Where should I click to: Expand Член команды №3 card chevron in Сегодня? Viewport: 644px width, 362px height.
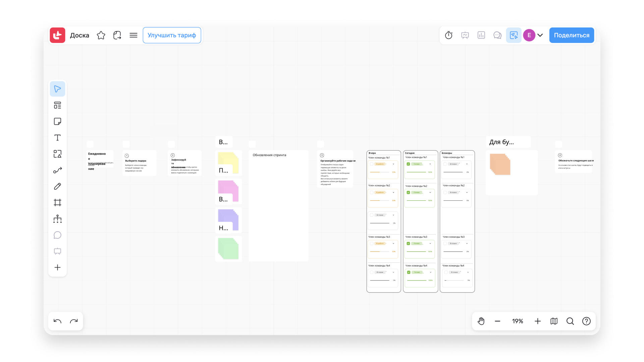(x=430, y=243)
